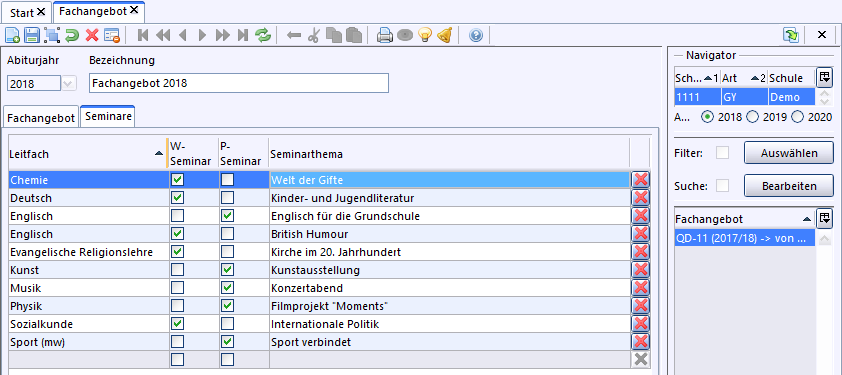Select the 1111 GY Demo school row

pyautogui.click(x=744, y=97)
